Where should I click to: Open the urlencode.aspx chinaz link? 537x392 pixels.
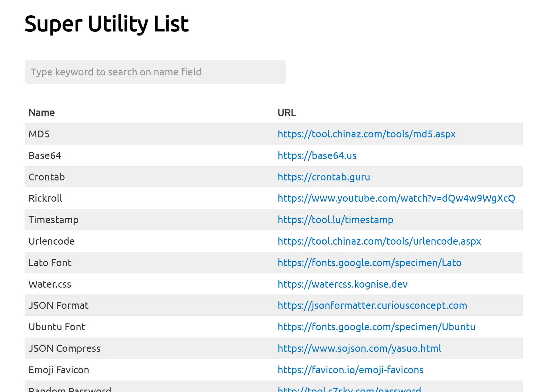(x=379, y=241)
